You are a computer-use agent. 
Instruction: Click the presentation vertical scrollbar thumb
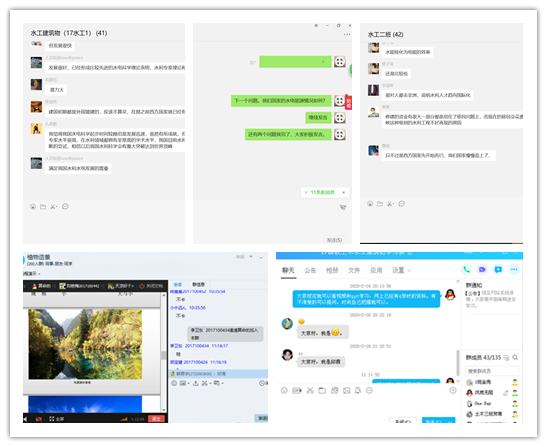[163, 355]
